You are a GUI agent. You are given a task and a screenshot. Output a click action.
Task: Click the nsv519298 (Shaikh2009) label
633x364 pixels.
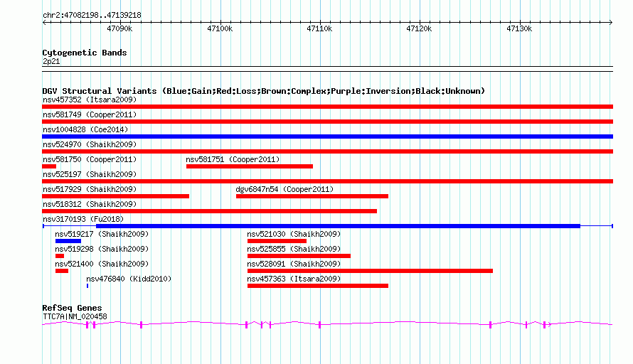(x=102, y=249)
